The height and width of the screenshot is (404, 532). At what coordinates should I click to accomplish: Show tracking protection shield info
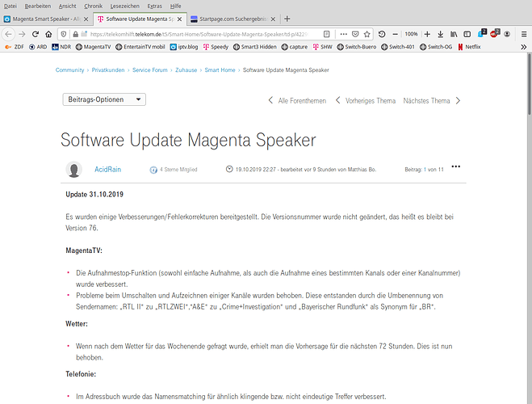64,34
